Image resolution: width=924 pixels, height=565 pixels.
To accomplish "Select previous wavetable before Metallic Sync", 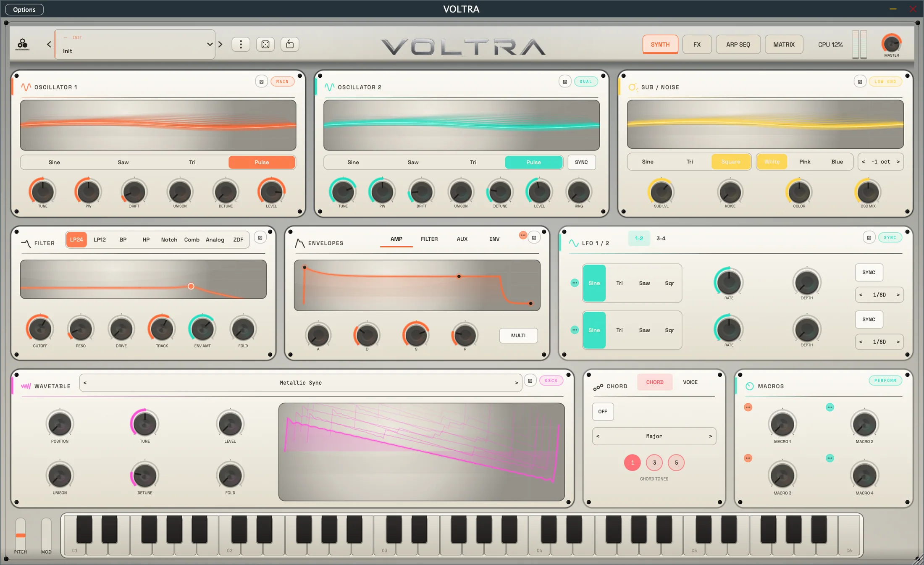I will pyautogui.click(x=85, y=383).
